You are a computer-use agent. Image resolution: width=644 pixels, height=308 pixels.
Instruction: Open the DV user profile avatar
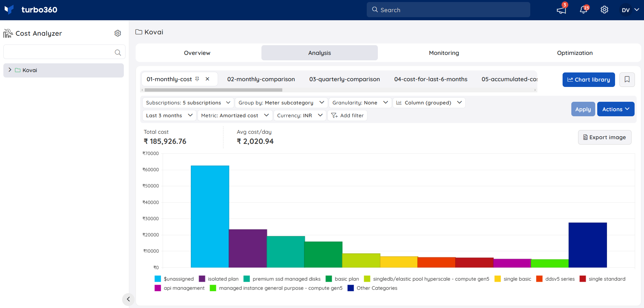click(x=625, y=10)
